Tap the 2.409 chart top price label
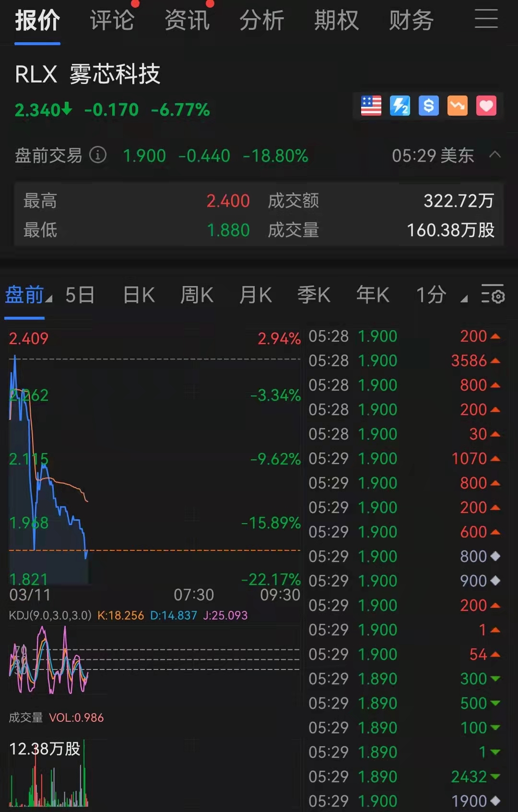518x812 pixels. 29,339
